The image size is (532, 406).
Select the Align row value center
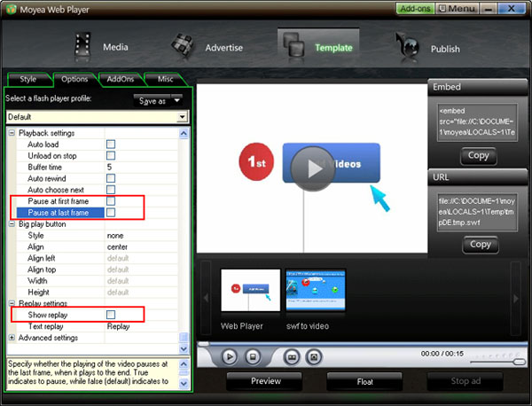pyautogui.click(x=117, y=247)
